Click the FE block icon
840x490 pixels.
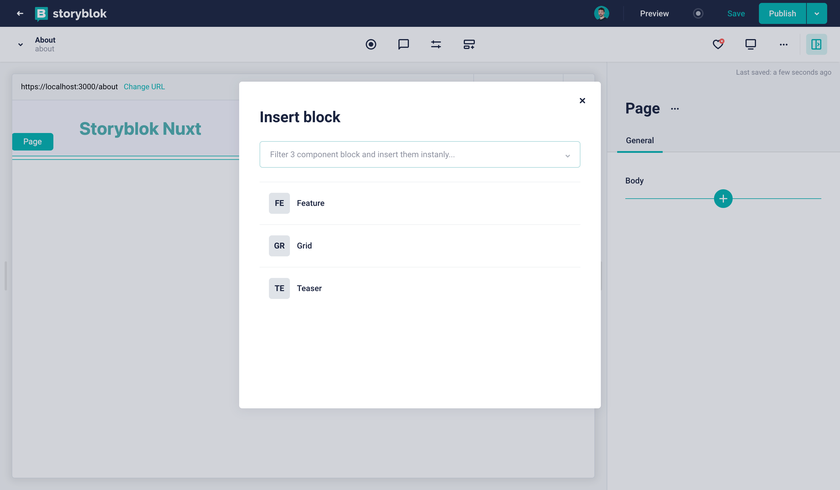click(x=279, y=203)
